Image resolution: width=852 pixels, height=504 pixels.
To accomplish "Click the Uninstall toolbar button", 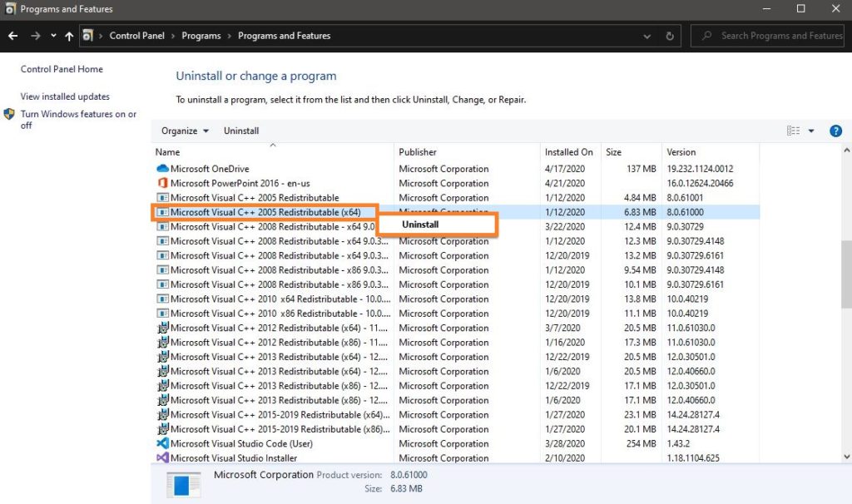I will click(241, 131).
